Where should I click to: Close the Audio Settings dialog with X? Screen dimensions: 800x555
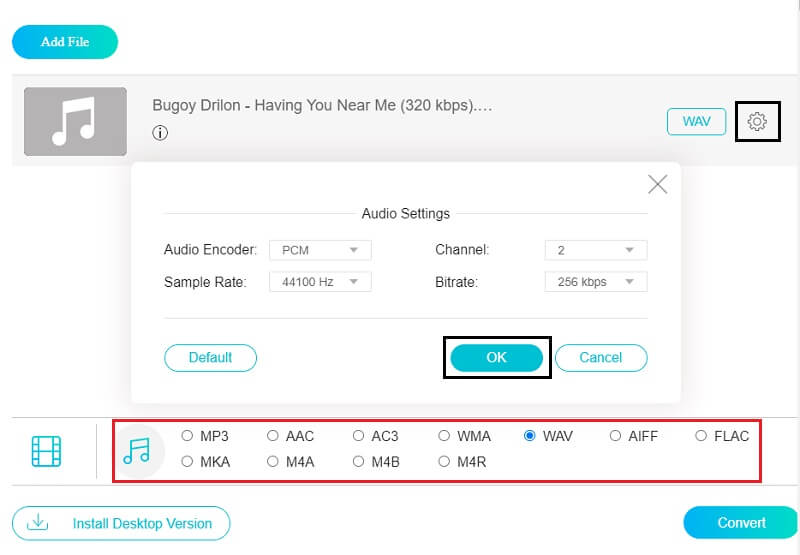(657, 184)
